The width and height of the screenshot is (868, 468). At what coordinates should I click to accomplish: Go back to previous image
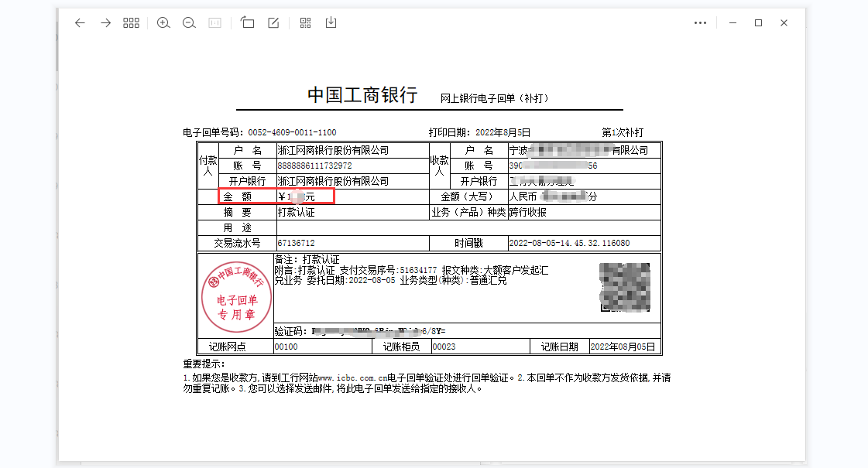[80, 22]
